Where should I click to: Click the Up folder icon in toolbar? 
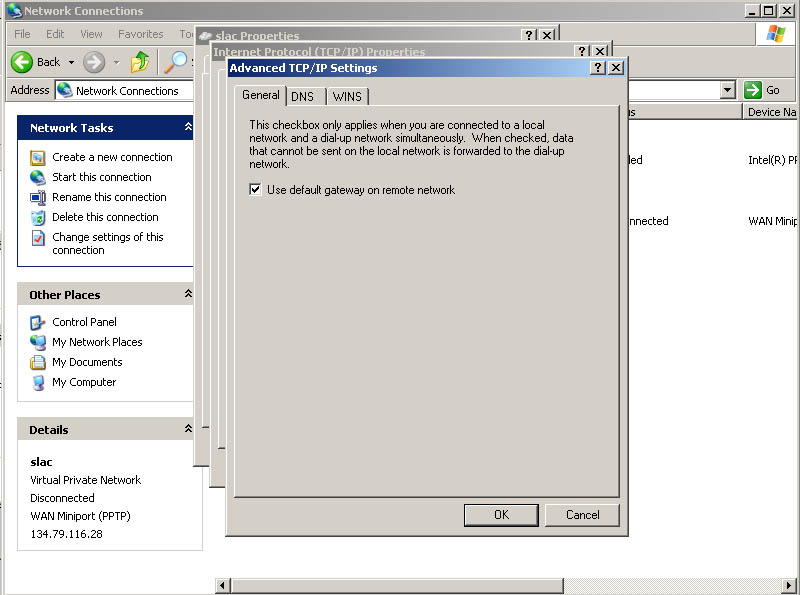140,62
